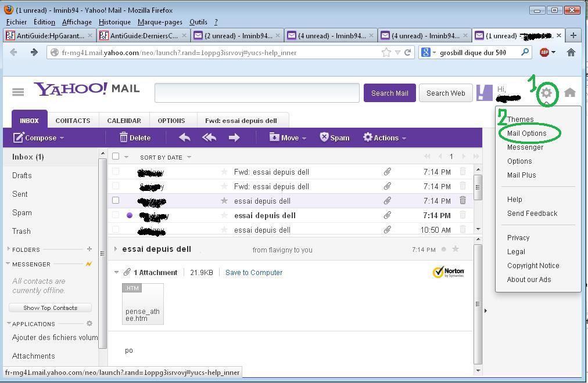Toggle the select-all messages checkbox
This screenshot has width=588, height=383.
coord(116,157)
